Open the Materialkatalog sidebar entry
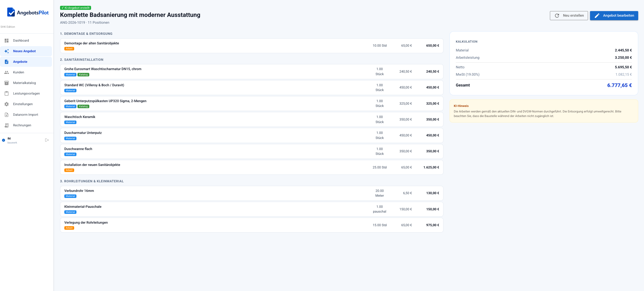 pos(24,83)
